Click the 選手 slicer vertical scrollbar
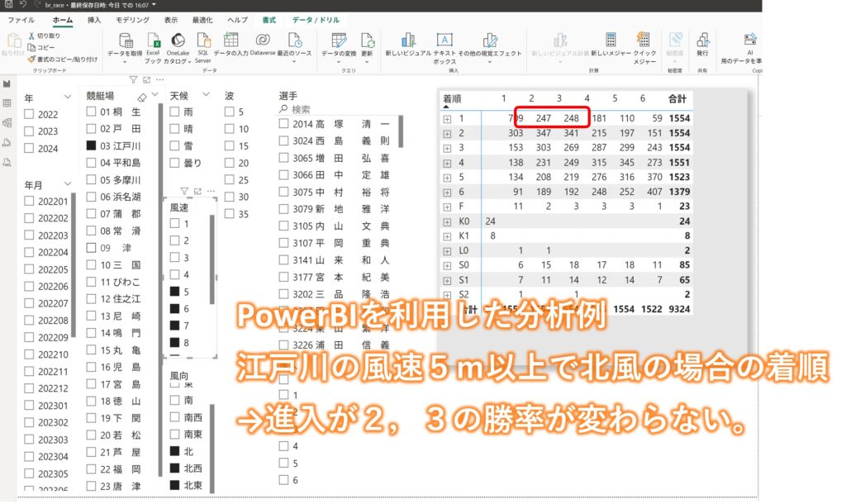Image resolution: width=846 pixels, height=504 pixels. click(401, 131)
